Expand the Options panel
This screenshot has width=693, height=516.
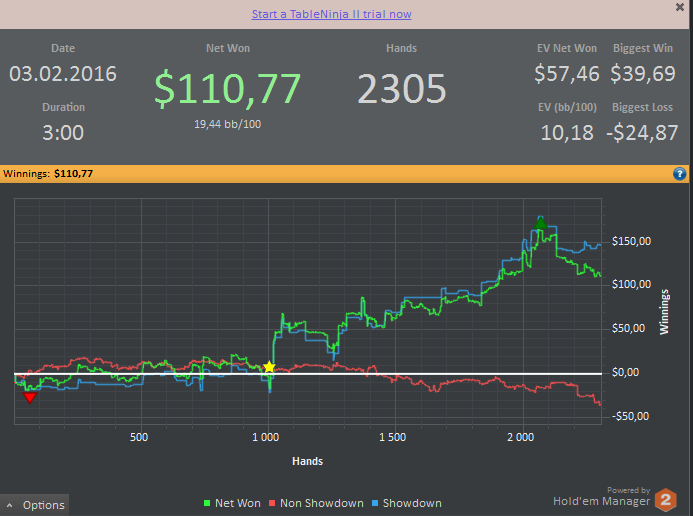tap(34, 505)
